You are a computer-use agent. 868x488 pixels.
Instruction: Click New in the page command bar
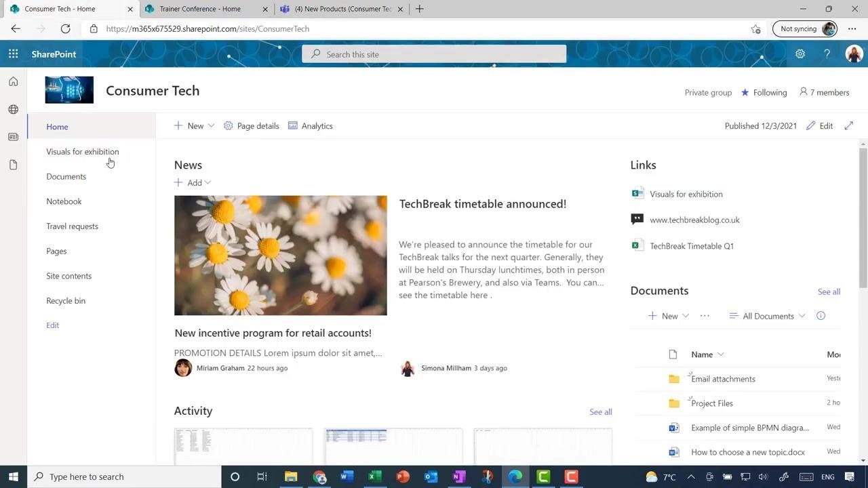tap(189, 126)
